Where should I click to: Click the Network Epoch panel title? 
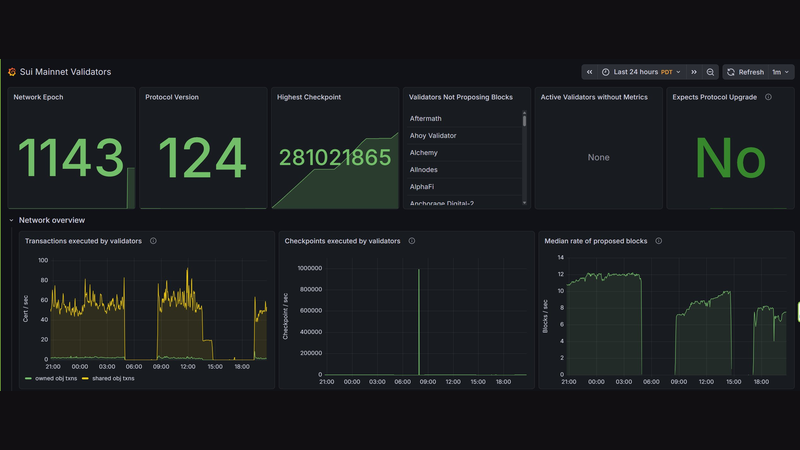(38, 97)
